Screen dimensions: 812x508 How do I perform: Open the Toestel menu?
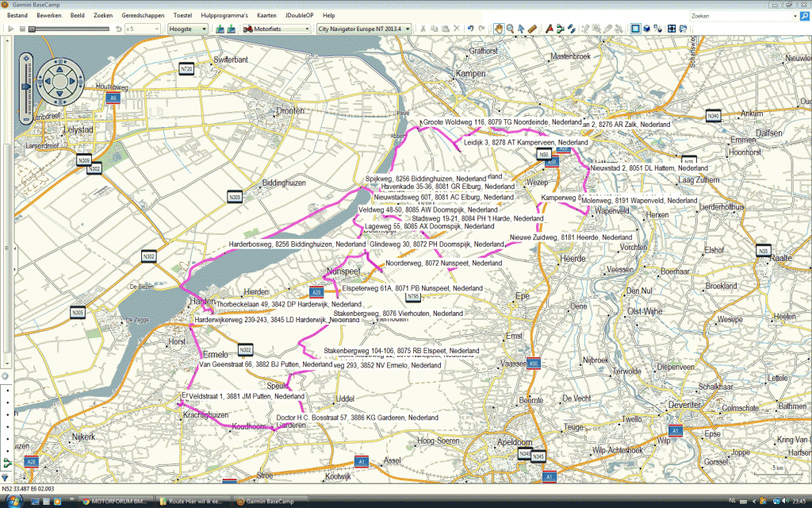click(182, 16)
